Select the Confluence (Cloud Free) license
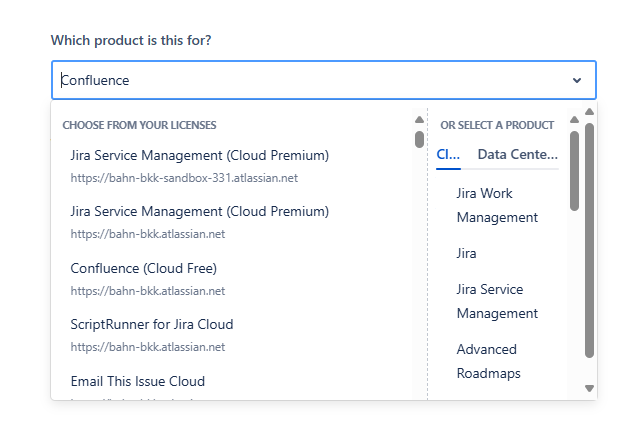 point(144,278)
